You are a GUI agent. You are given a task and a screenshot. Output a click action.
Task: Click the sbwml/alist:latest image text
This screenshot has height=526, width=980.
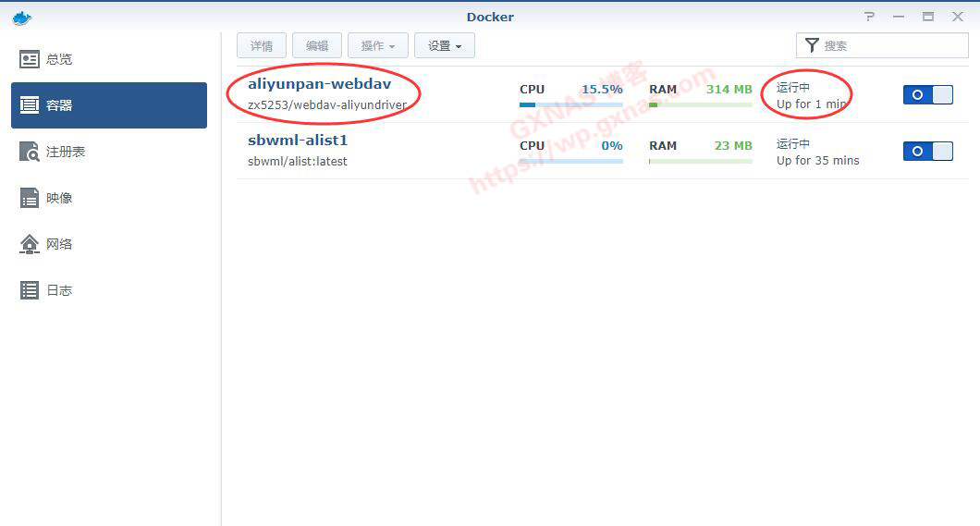[298, 161]
